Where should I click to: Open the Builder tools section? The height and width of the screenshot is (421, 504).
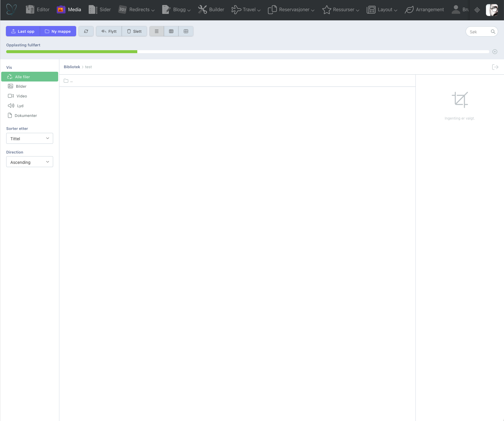point(211,10)
